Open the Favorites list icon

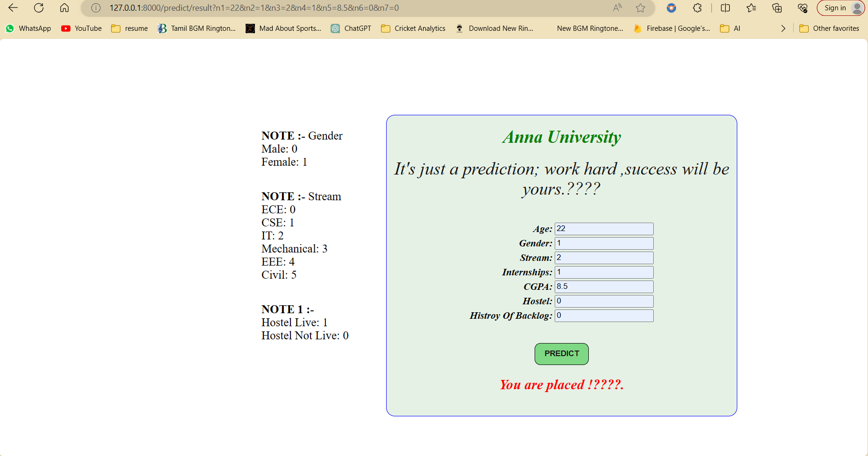751,8
